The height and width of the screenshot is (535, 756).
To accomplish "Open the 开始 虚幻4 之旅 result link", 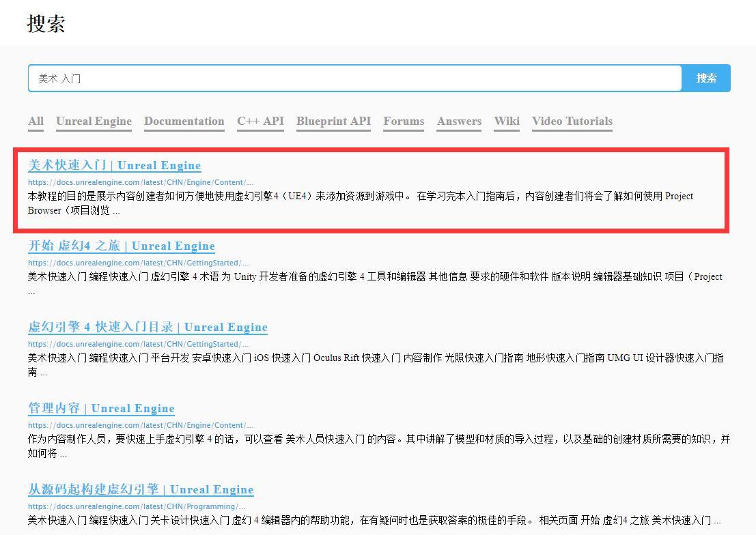I will [x=122, y=246].
